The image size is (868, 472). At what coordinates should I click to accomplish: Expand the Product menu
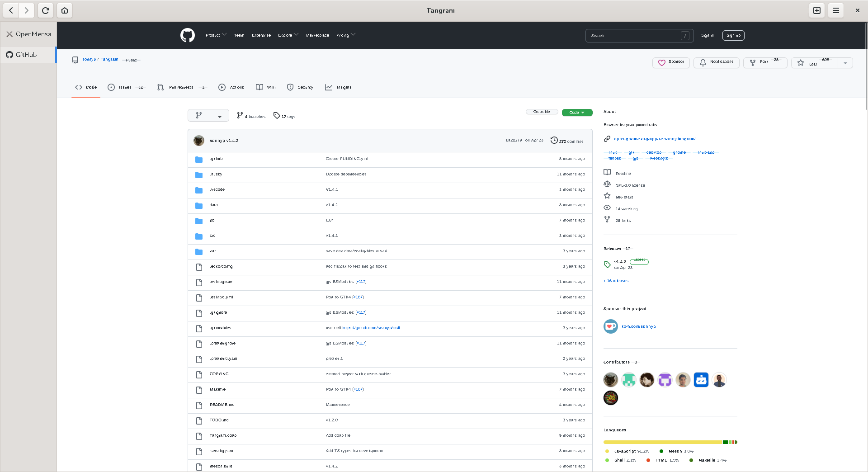(216, 35)
